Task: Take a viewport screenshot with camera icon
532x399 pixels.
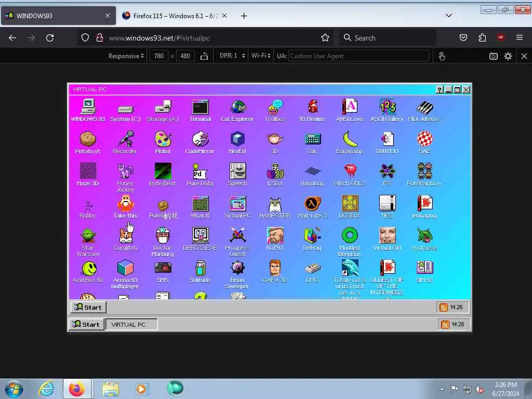Action: (494, 56)
